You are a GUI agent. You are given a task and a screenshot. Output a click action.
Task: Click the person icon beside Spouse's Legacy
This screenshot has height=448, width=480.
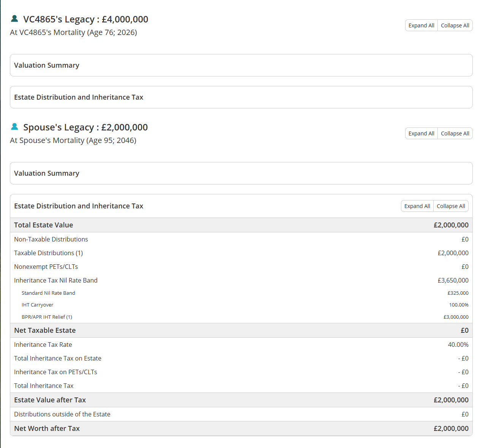click(14, 127)
